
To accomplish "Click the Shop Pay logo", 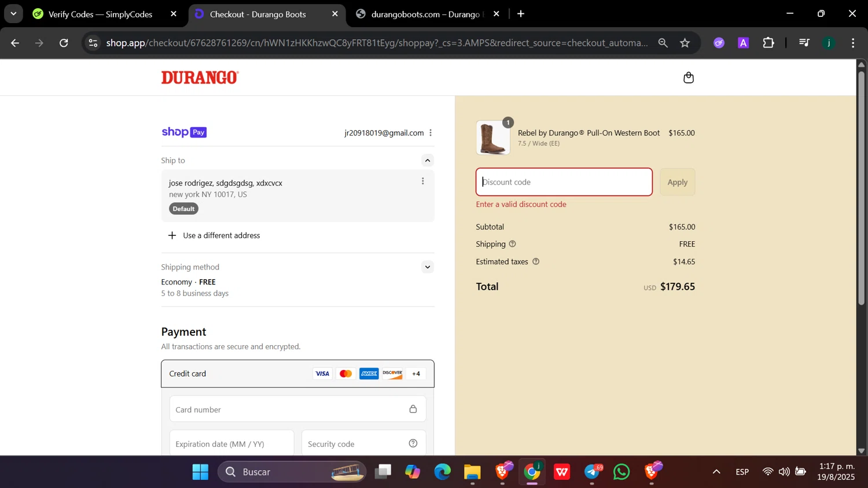I will pos(184,132).
